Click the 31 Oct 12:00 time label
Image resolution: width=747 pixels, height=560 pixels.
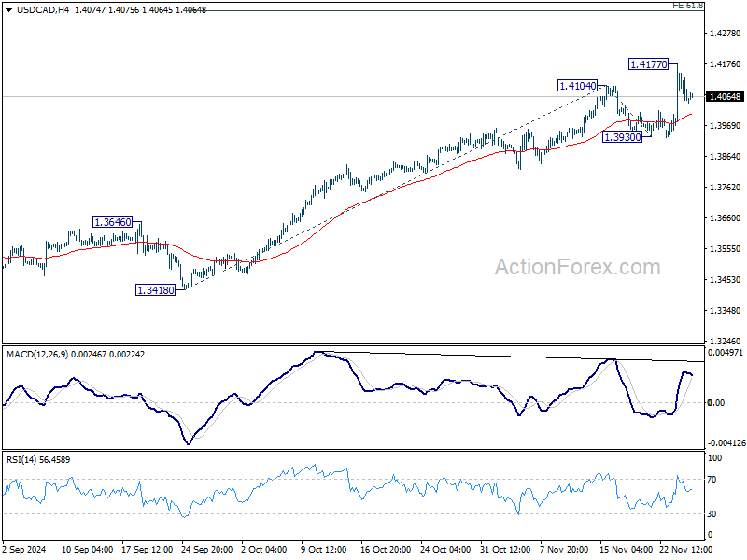pos(505,550)
